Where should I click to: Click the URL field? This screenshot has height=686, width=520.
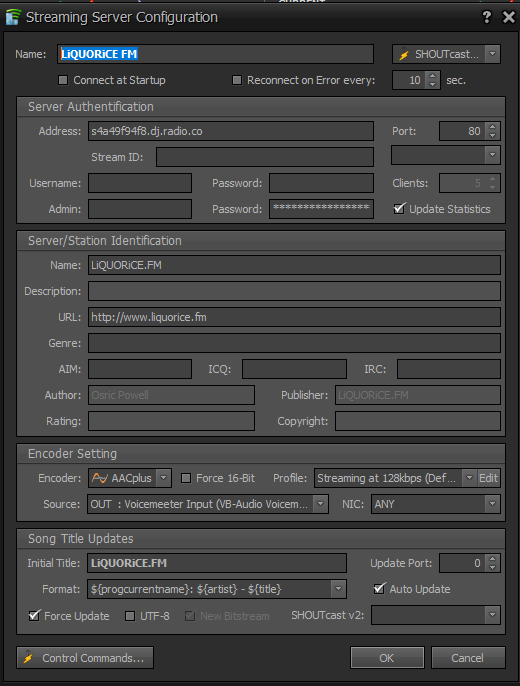point(294,317)
